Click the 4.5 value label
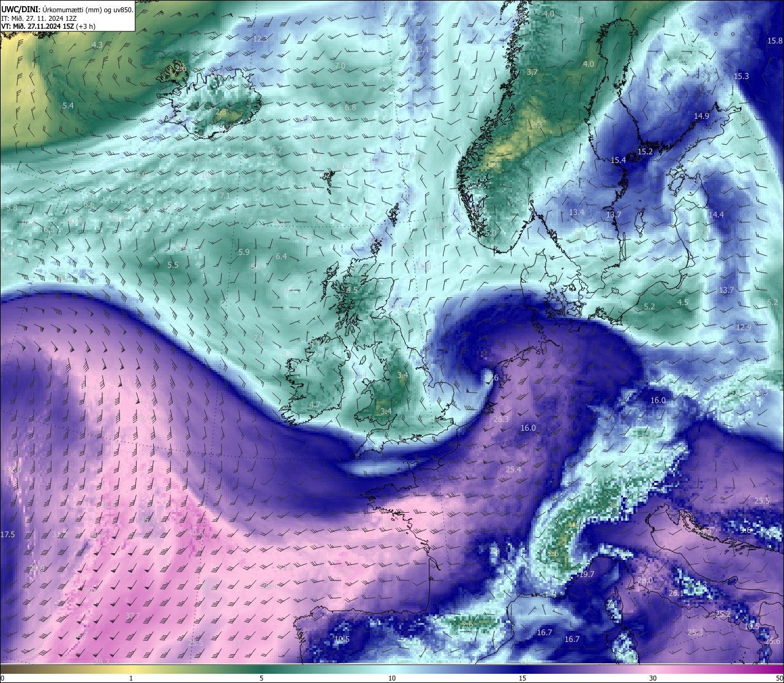 tap(682, 302)
